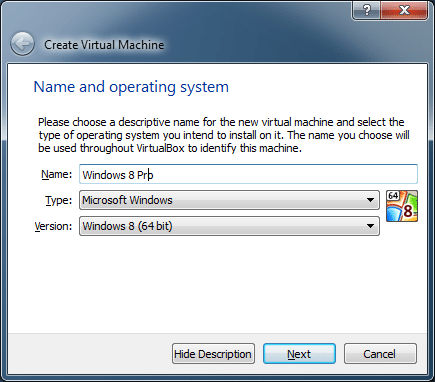Go back with the round arrow button

coord(22,44)
